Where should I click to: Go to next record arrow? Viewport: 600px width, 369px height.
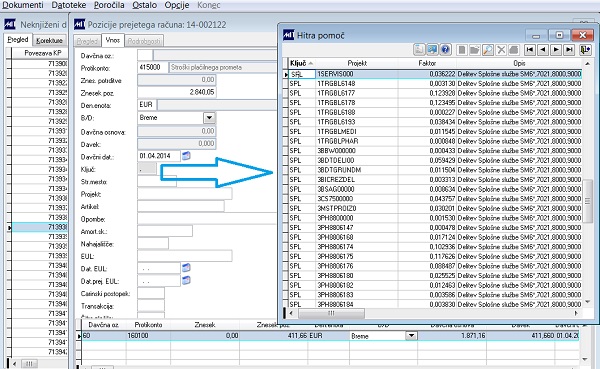(x=556, y=50)
